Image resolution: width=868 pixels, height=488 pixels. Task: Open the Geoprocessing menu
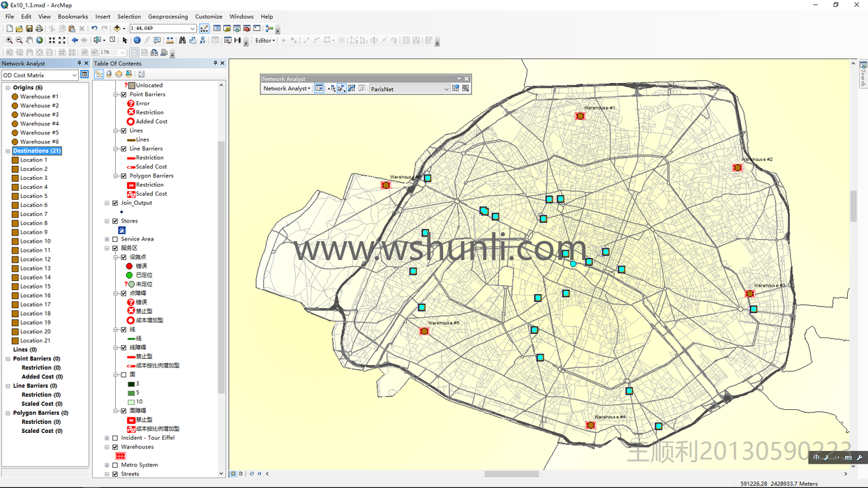(168, 17)
